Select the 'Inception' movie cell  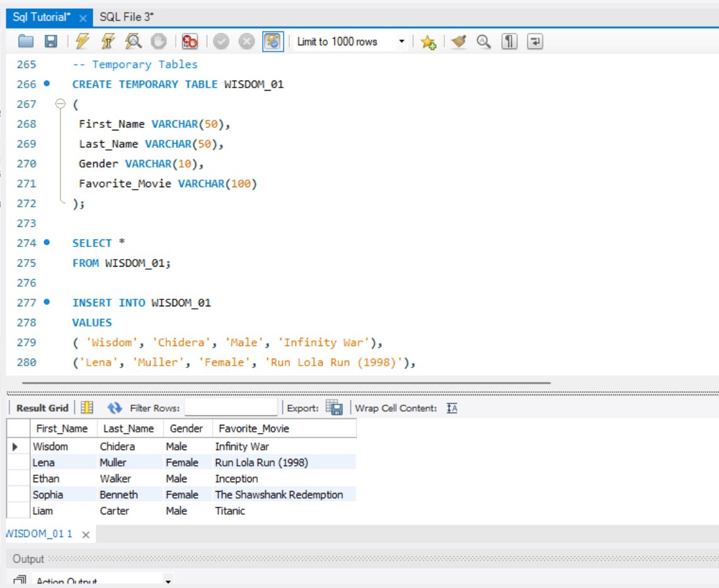coord(284,478)
